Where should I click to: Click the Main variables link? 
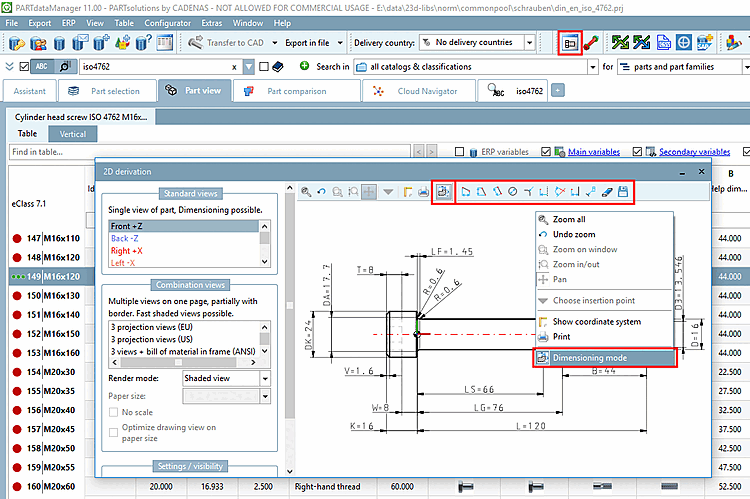click(x=593, y=152)
